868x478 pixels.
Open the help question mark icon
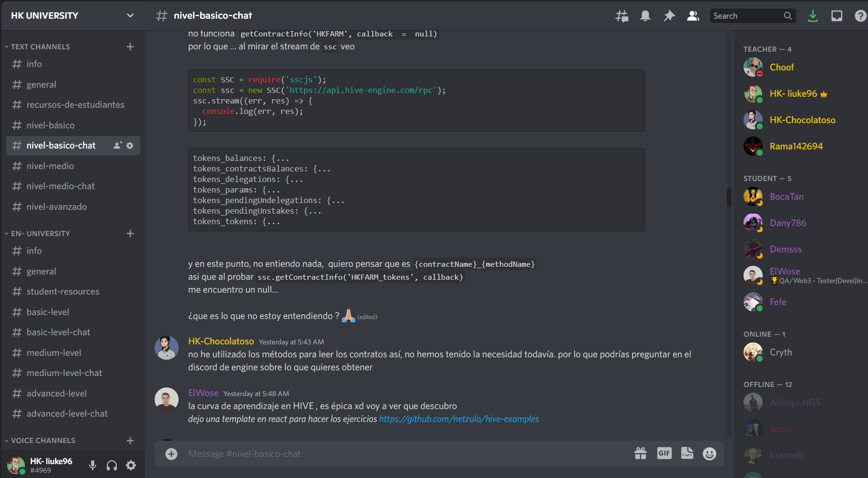coord(860,16)
